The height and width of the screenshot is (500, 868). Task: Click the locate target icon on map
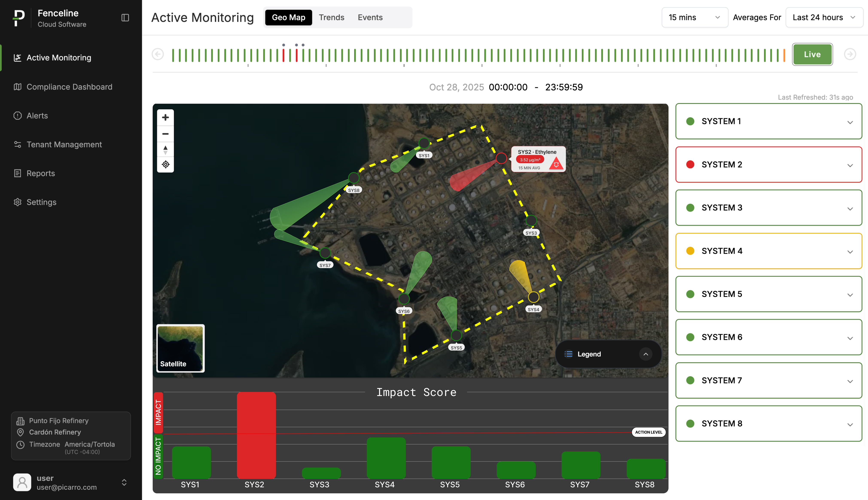(165, 165)
